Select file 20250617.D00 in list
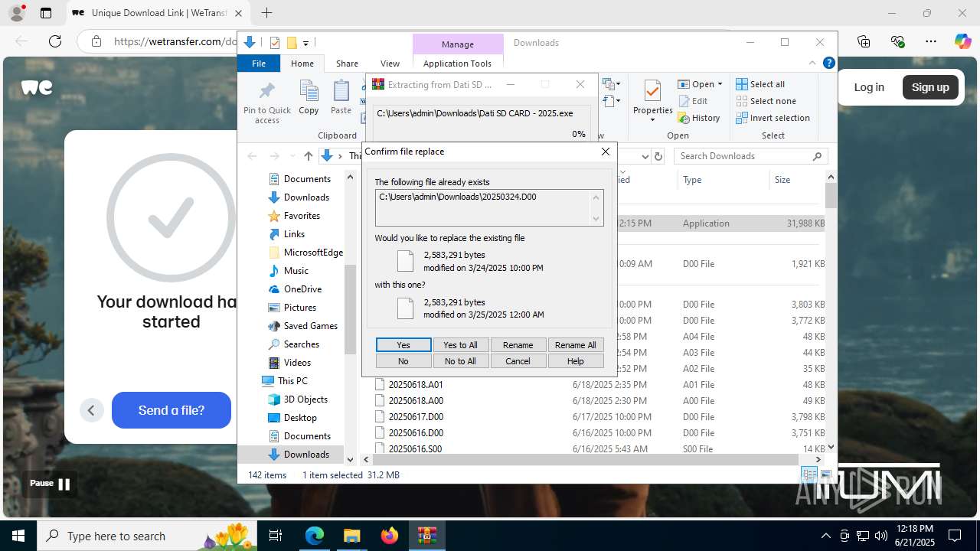 [x=416, y=417]
